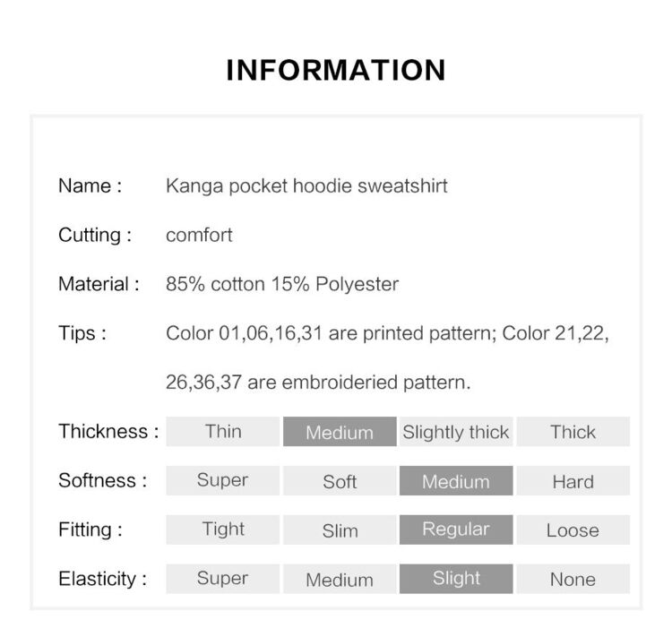This screenshot has width=672, height=637.
Task: Choose Medium in the Elasticity row
Action: 340,579
